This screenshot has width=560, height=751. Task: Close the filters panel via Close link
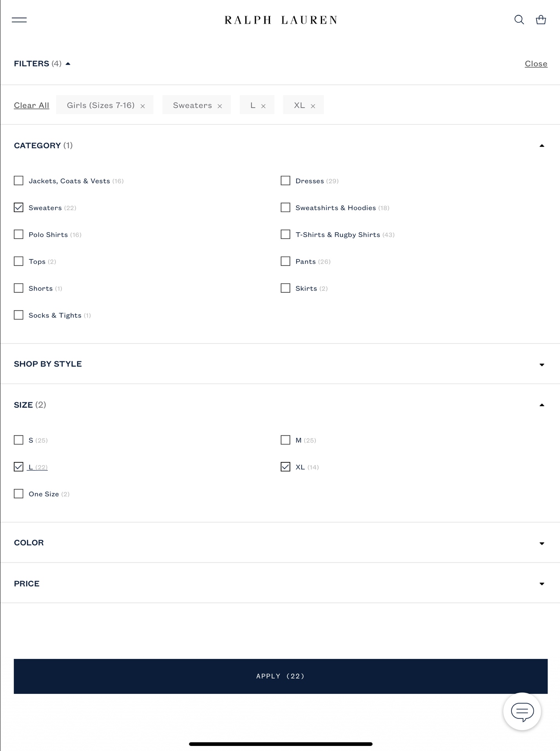(536, 63)
